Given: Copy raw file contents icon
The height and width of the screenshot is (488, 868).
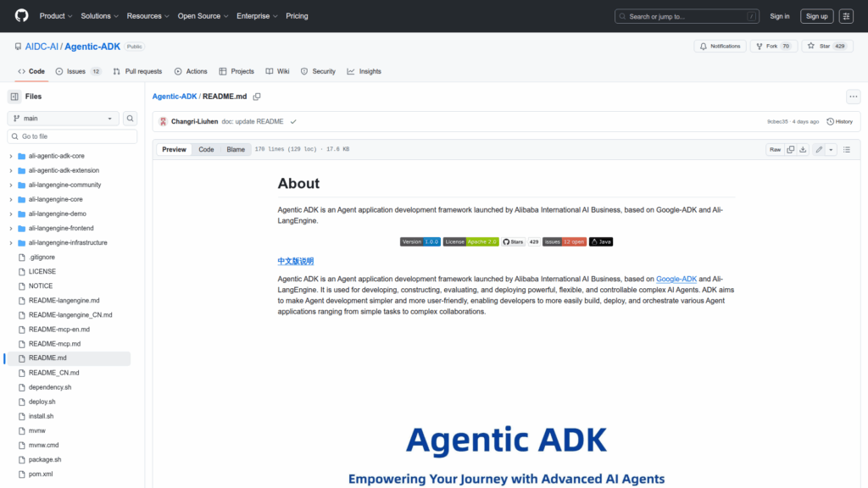Looking at the screenshot, I should click(790, 149).
